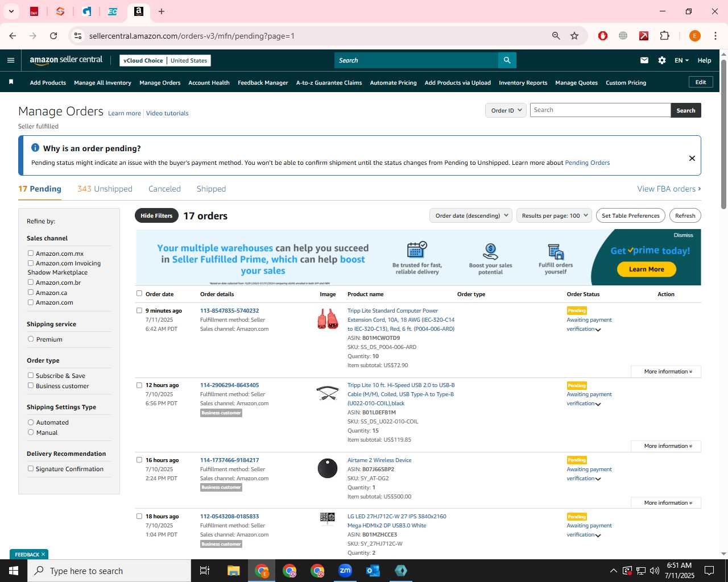Open the tab search dropdown arrow
This screenshot has width=728, height=582.
click(x=11, y=11)
